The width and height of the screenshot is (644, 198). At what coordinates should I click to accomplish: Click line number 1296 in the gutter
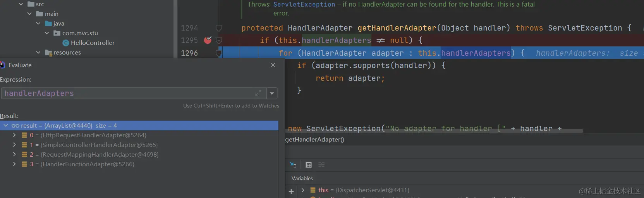tap(189, 53)
